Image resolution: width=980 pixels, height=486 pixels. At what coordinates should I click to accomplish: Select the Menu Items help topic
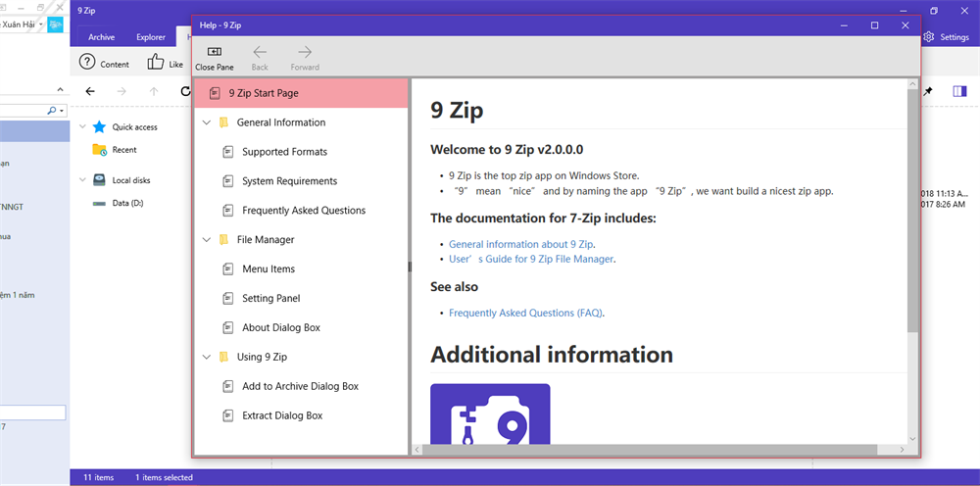(269, 269)
